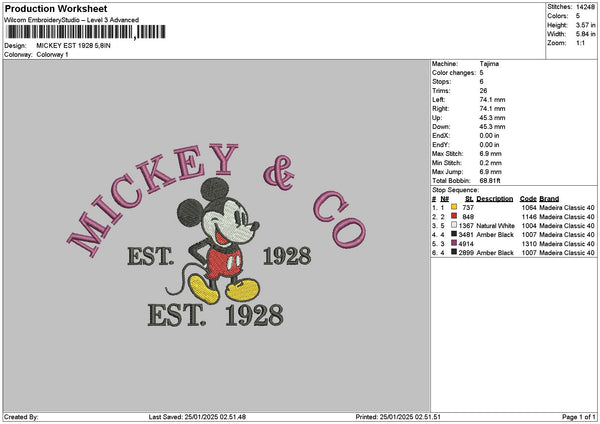Click the 'Brand' column header
The width and height of the screenshot is (600, 424).
click(549, 199)
